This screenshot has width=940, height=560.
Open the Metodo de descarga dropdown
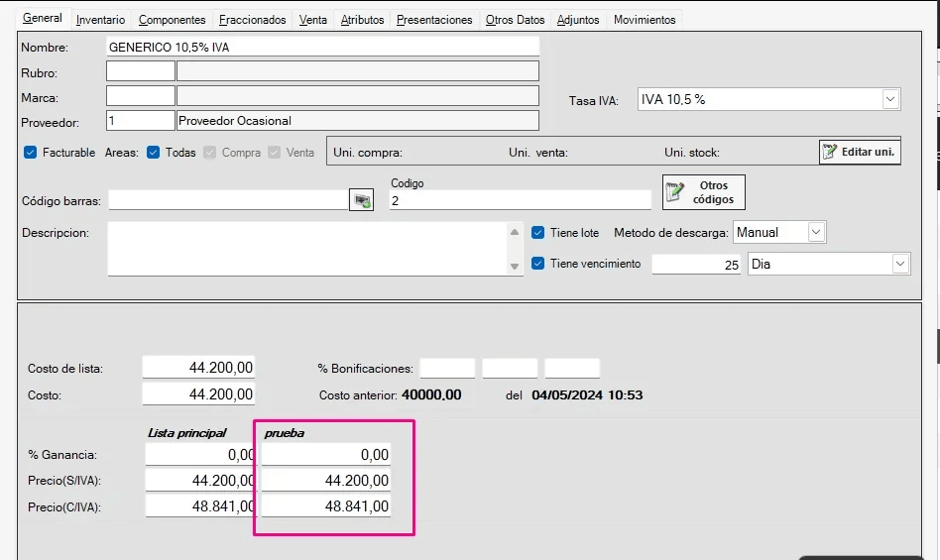[x=815, y=232]
